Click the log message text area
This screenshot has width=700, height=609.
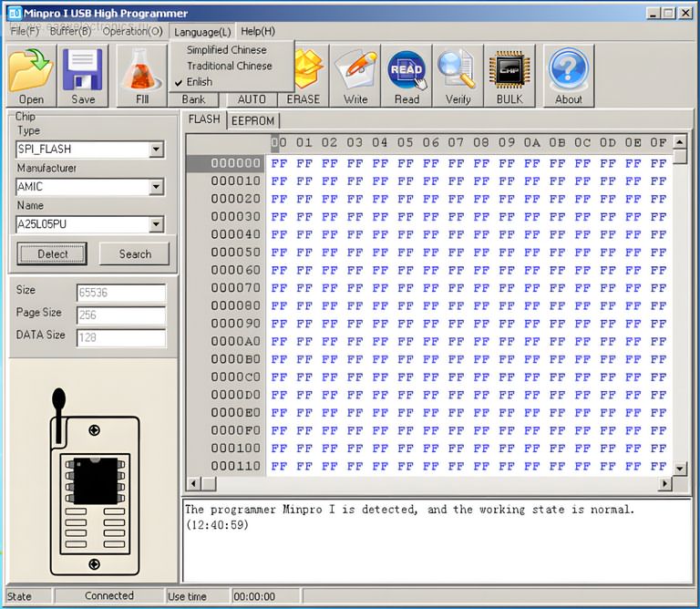point(437,541)
